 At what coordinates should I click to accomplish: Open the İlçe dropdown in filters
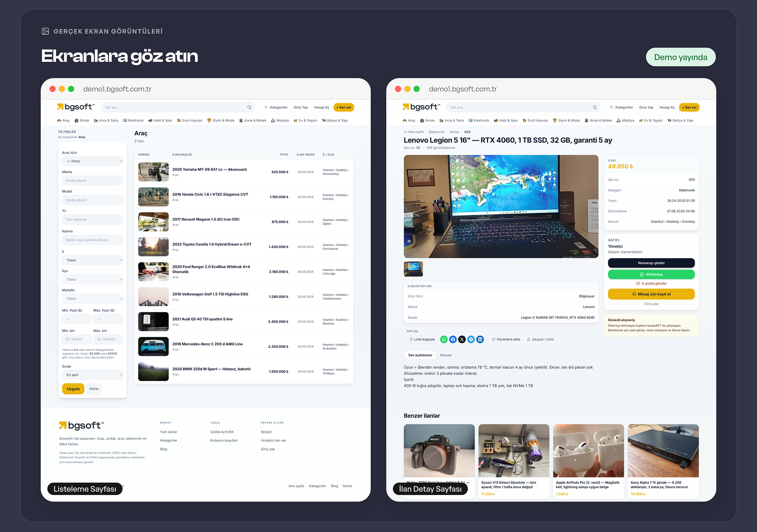coord(93,279)
